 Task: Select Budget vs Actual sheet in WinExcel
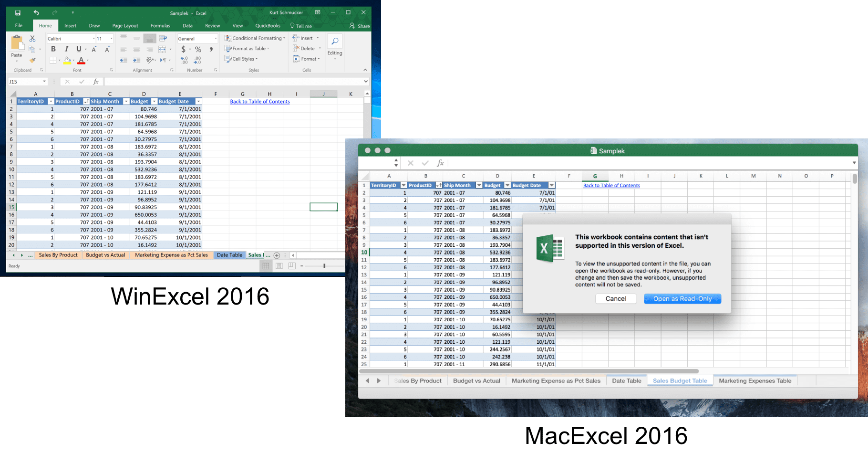pos(105,255)
